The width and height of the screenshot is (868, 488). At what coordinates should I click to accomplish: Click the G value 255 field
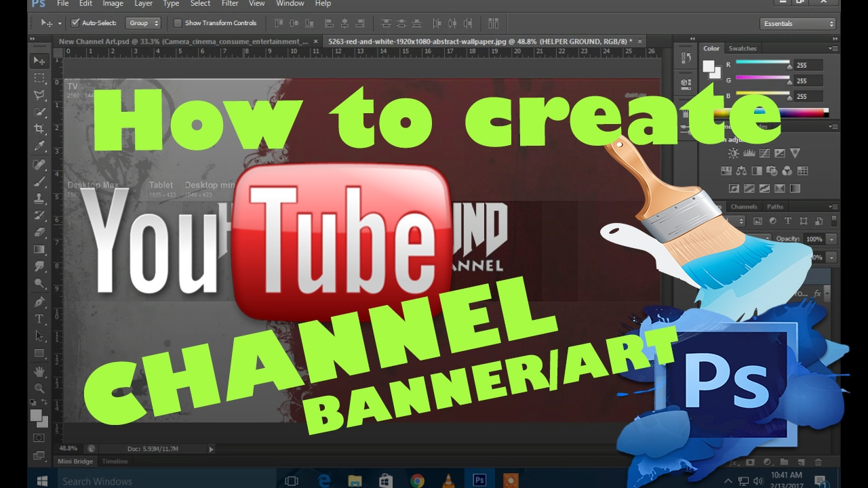click(x=807, y=81)
